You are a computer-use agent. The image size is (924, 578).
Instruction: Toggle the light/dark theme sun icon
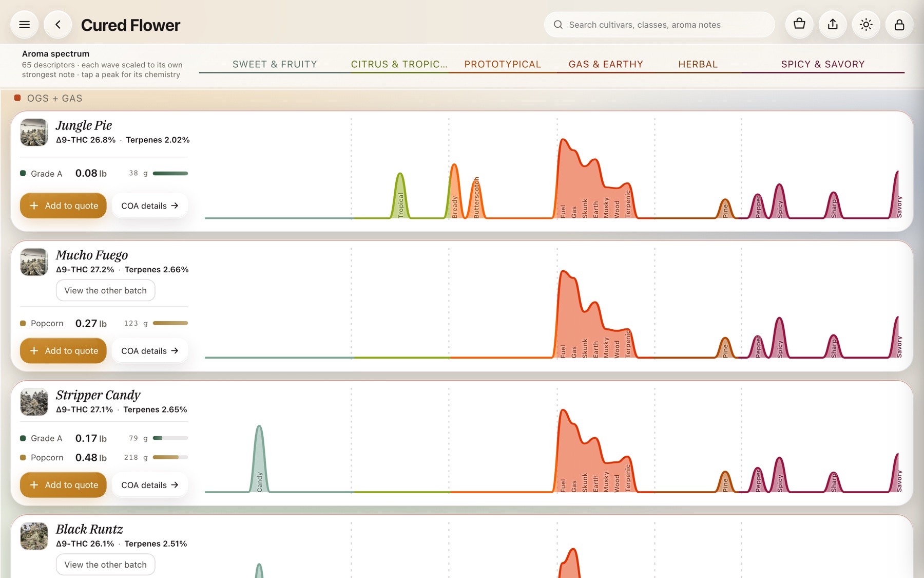[x=866, y=24]
